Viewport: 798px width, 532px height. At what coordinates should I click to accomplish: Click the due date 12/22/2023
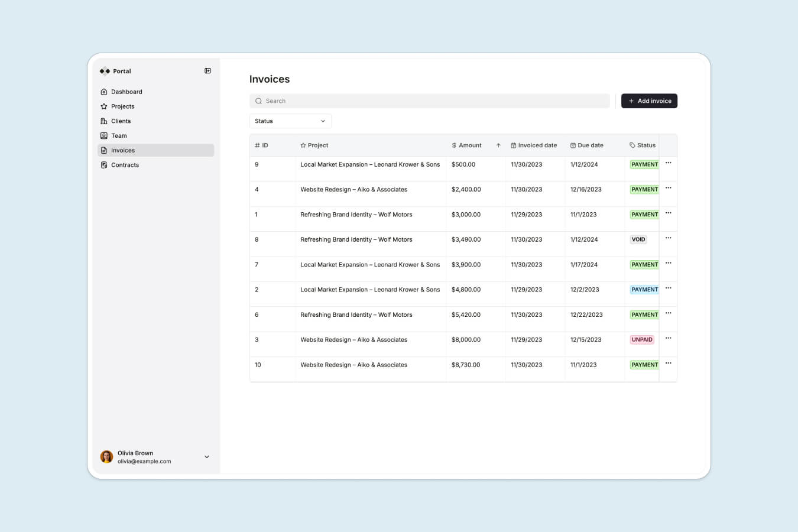pos(586,314)
